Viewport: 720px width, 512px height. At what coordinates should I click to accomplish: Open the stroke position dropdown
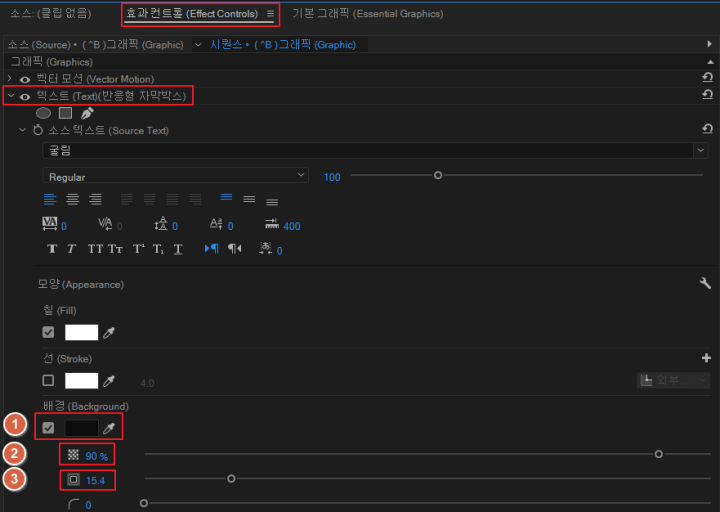pos(673,380)
